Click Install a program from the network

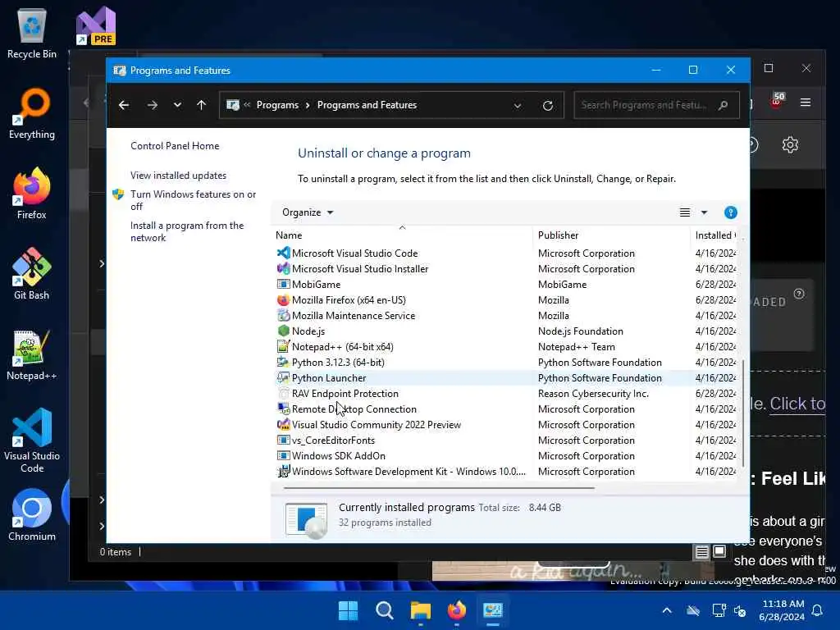187,231
